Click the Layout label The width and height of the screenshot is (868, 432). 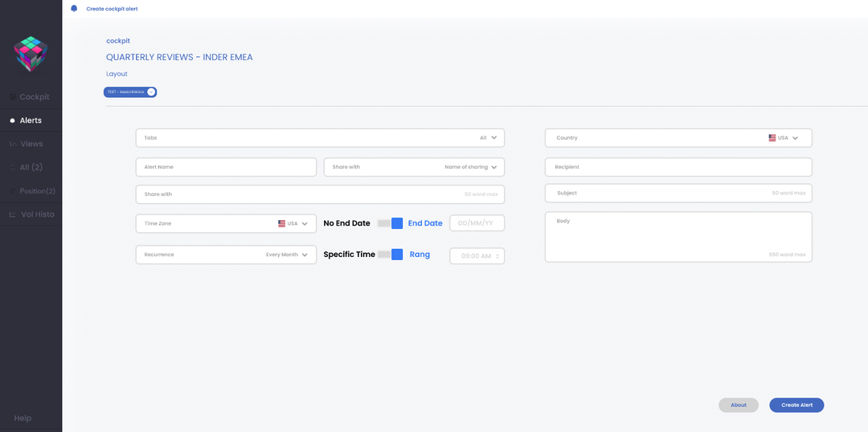click(x=117, y=74)
